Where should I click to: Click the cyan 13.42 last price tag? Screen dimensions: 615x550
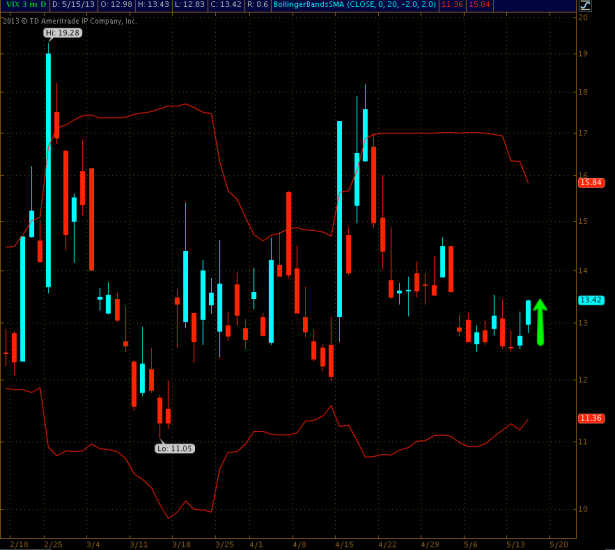click(590, 300)
